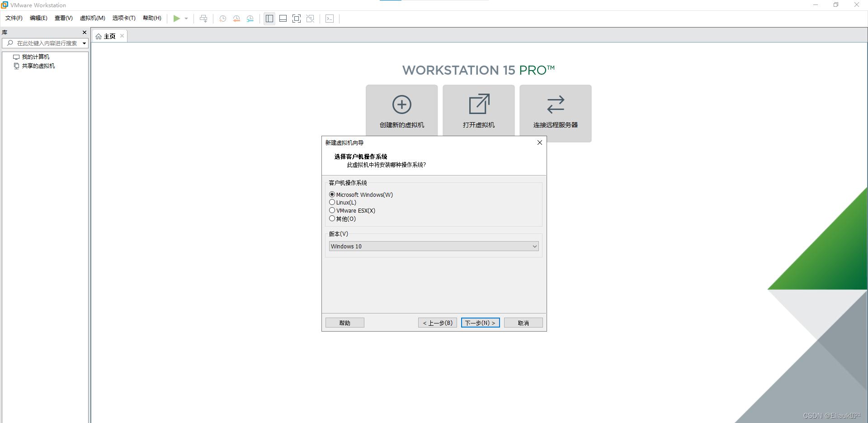Click the library search magnifier icon

[10, 43]
